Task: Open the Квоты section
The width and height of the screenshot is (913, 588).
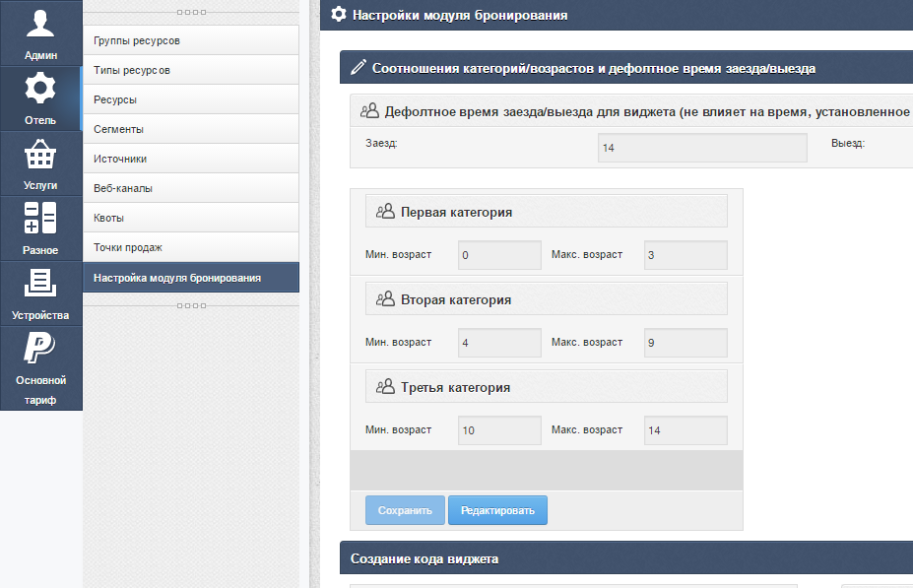Action: [x=190, y=218]
